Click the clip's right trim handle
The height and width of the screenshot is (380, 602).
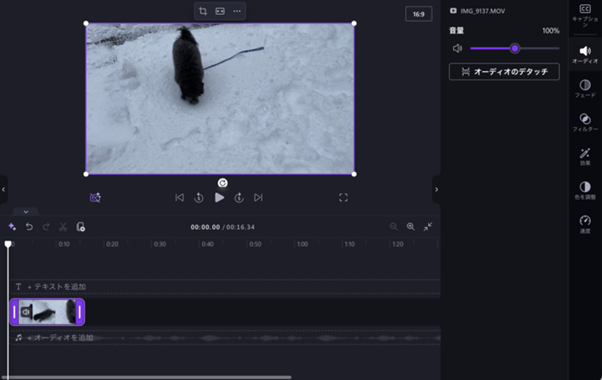[x=80, y=312]
